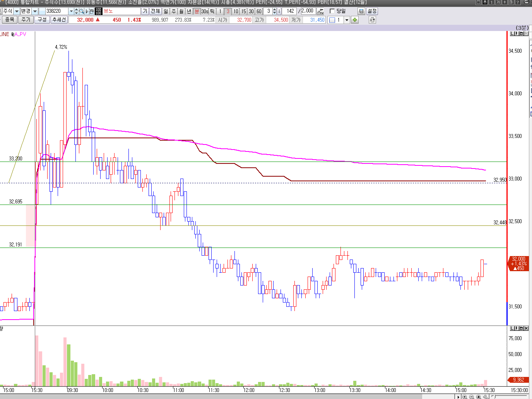Viewport: 532px width, 399px height.
Task: Click the 기 button
Action: (145, 11)
